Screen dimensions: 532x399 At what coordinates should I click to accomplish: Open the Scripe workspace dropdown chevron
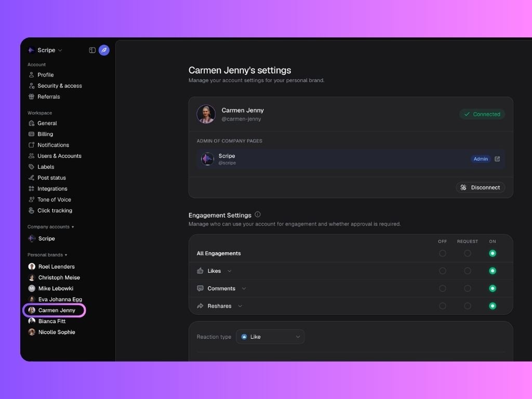coord(60,50)
